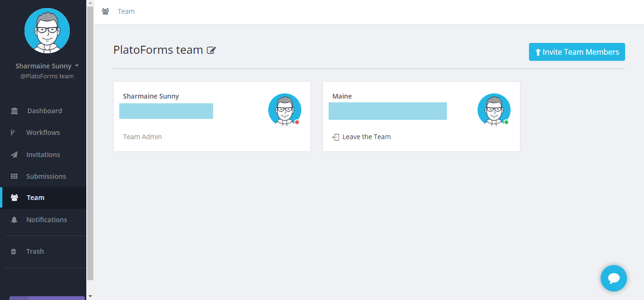Click the edit team name pencil icon
Viewport: 644px width, 300px height.
(212, 50)
